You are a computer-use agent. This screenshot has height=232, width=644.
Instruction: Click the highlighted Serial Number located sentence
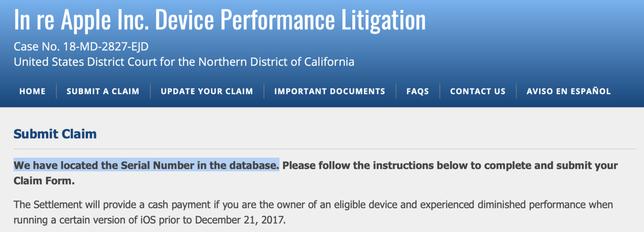click(x=146, y=165)
